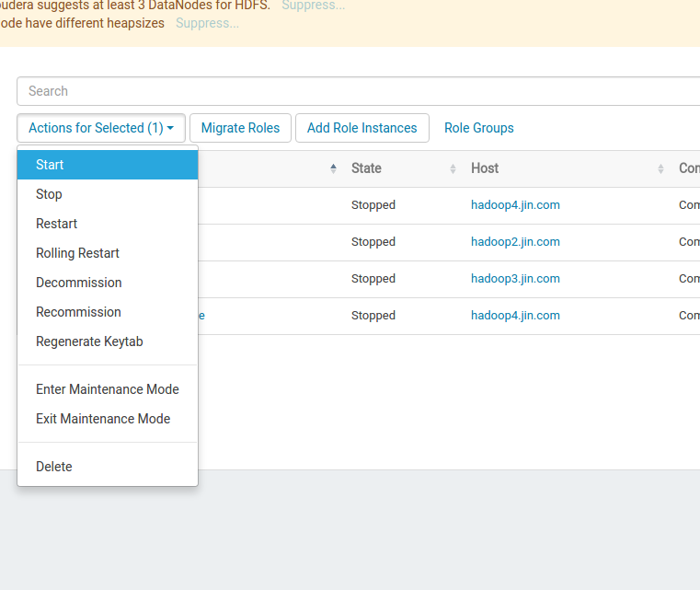Choose Stop from the actions menu
The height and width of the screenshot is (590, 700).
[108, 194]
